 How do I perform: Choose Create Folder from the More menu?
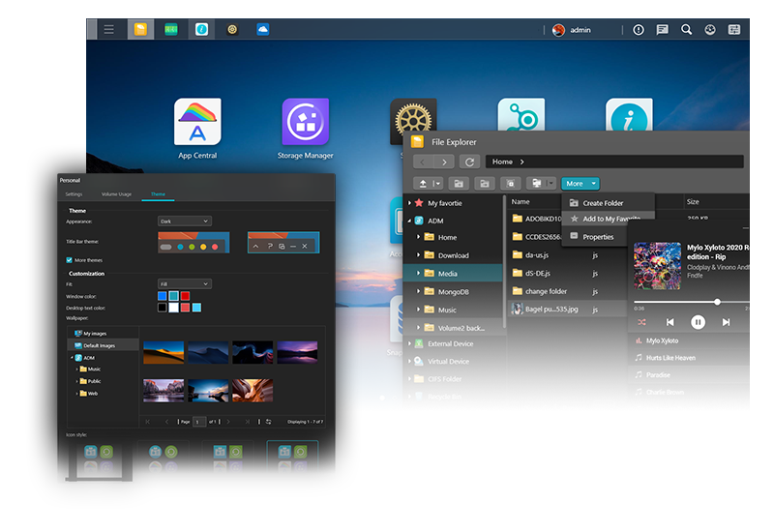pos(603,203)
